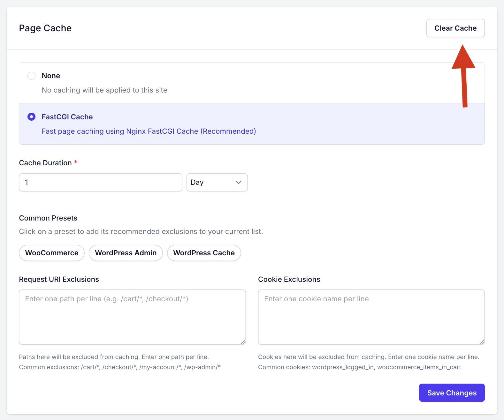Click the Request URI Exclusions resize handle

click(x=243, y=342)
